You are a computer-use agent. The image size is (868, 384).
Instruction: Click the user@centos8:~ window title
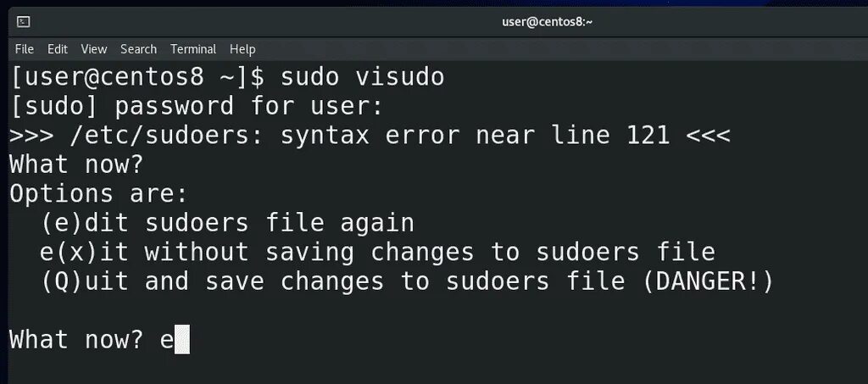pyautogui.click(x=547, y=22)
